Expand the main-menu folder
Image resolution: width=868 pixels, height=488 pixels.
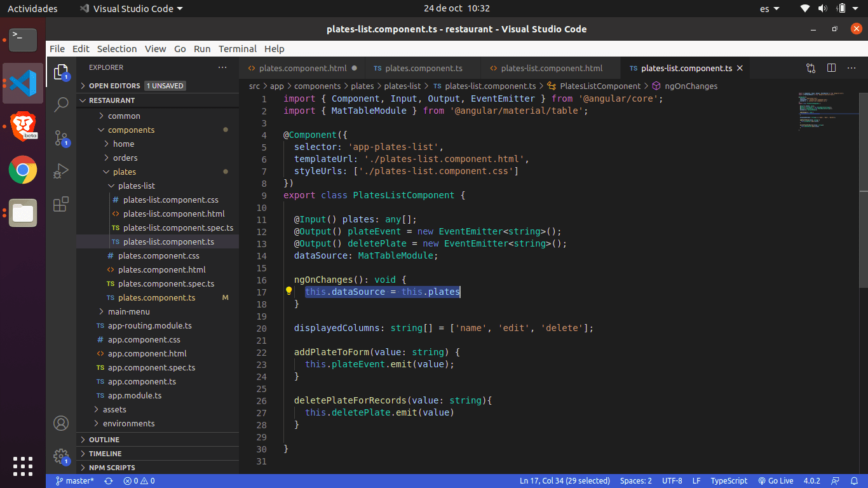click(128, 311)
